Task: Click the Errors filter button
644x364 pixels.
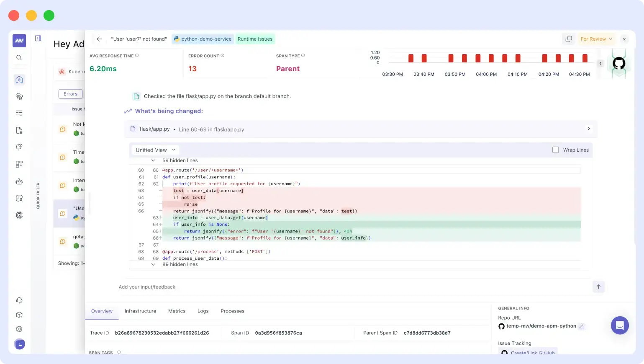Action: 70,94
